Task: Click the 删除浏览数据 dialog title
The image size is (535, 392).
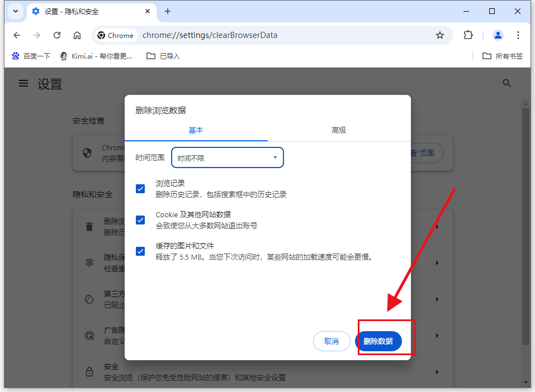Action: click(160, 110)
